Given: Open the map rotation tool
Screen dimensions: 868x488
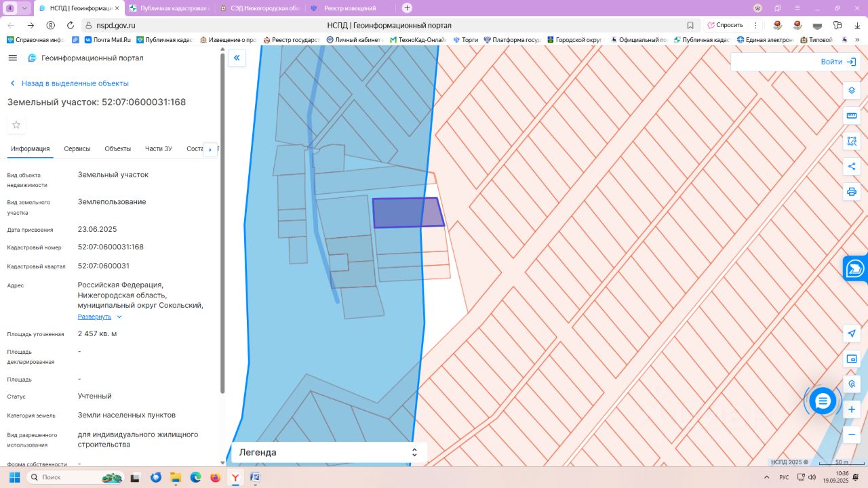Looking at the screenshot, I should pyautogui.click(x=852, y=384).
